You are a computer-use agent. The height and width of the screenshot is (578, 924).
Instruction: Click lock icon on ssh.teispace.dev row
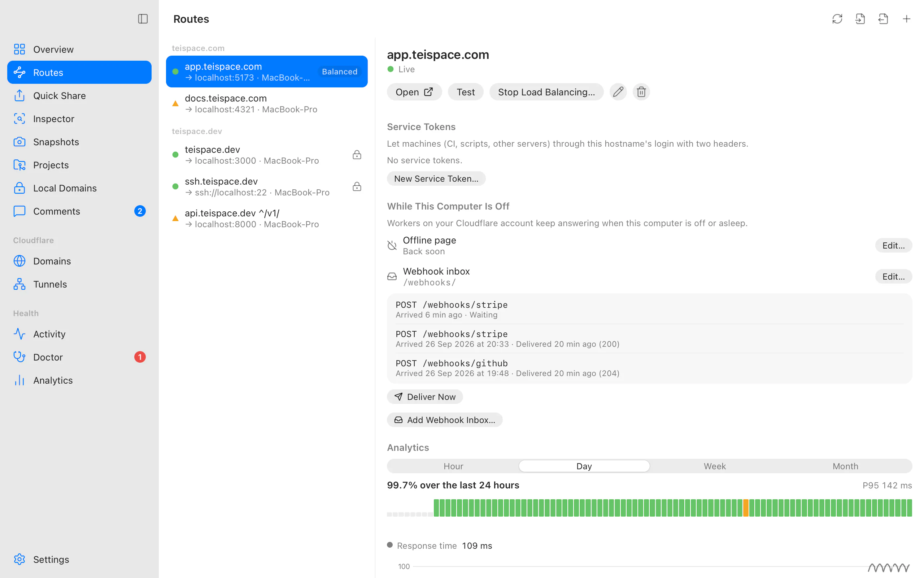point(357,186)
